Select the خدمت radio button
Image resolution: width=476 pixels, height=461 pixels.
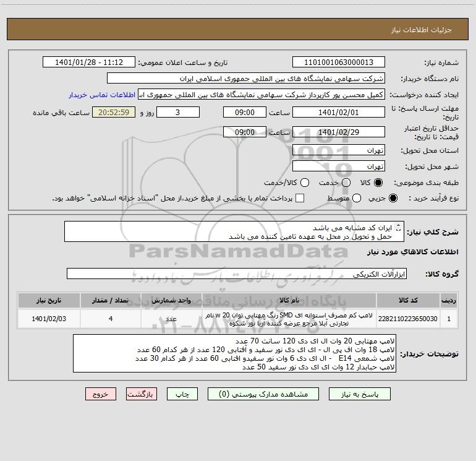click(346, 183)
